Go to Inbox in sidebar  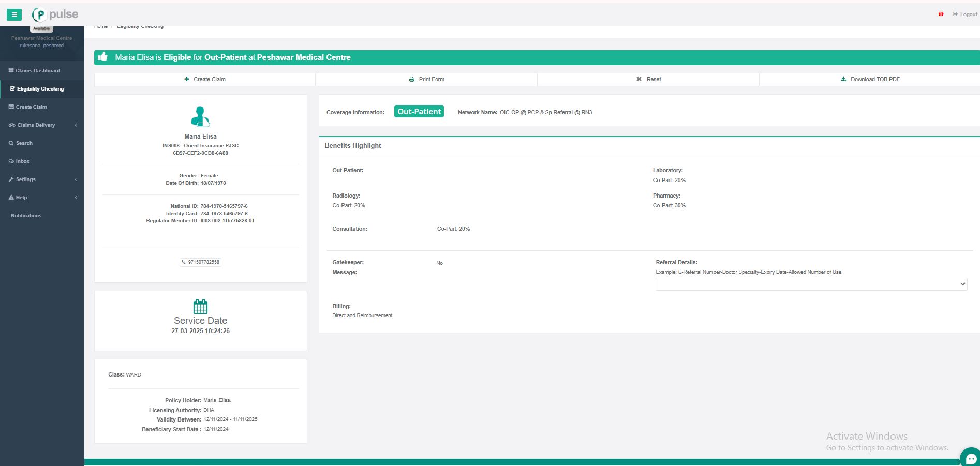[x=22, y=161]
